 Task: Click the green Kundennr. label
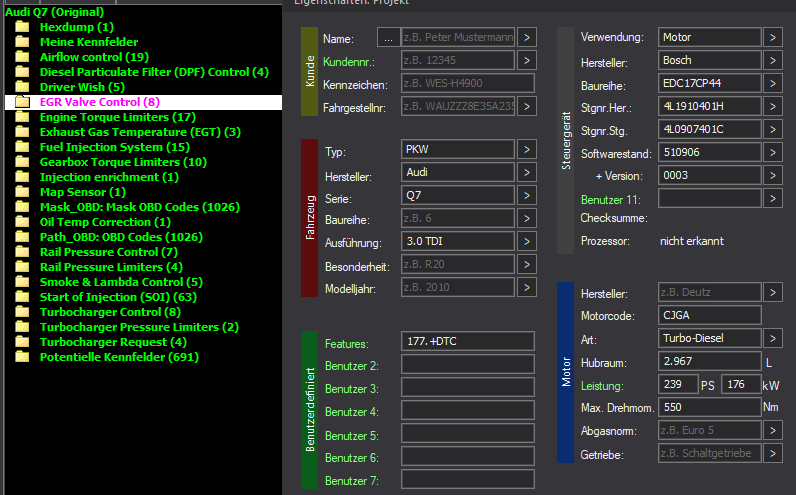[349, 62]
